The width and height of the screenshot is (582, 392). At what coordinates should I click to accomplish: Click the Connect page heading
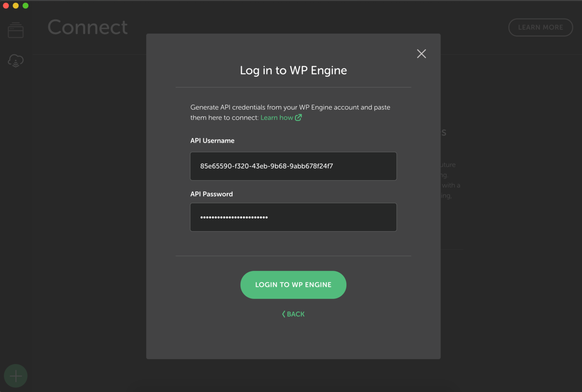[88, 27]
